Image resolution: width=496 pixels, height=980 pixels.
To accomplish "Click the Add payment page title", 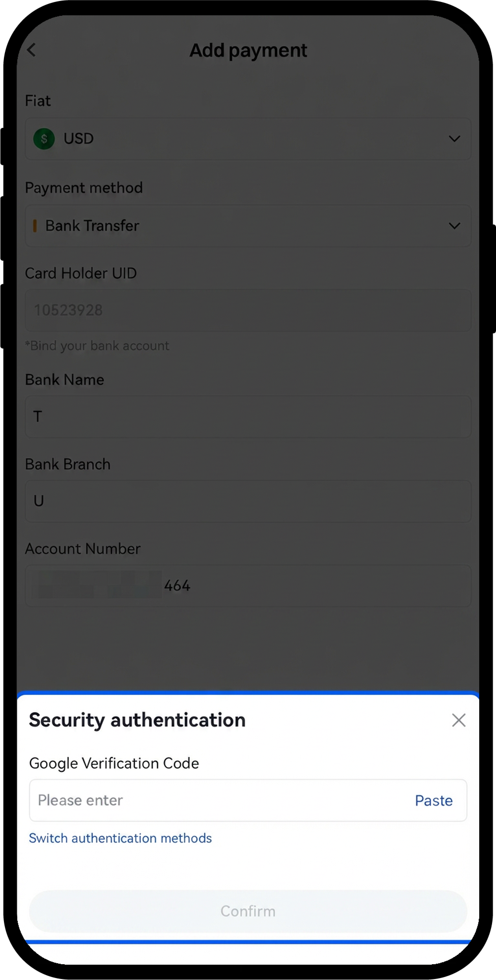I will (248, 50).
